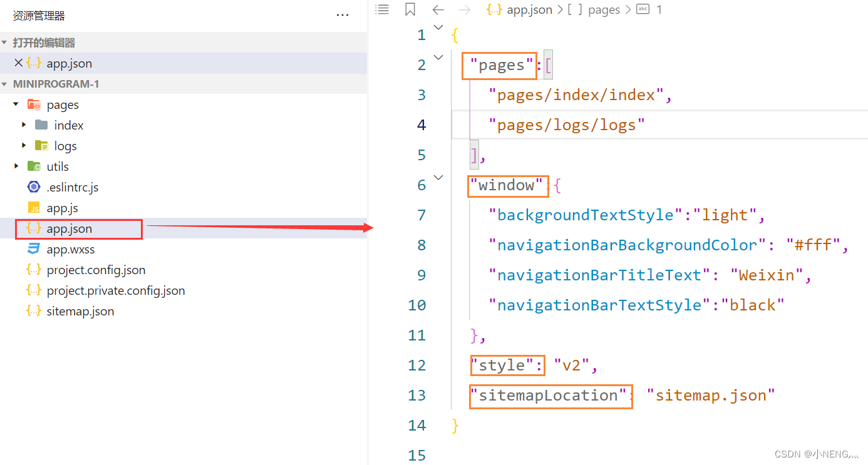Screen dimensions: 868x465
Task: Click the "window" key in line 6
Action: pyautogui.click(x=507, y=185)
